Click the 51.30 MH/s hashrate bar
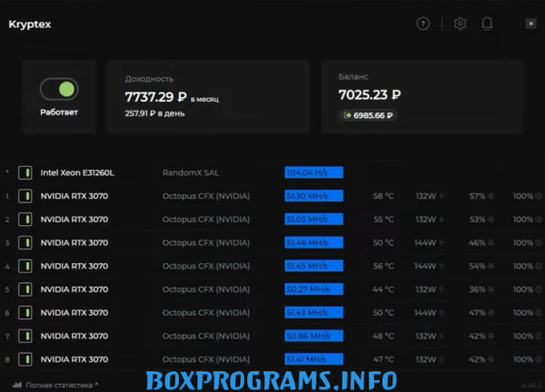Image resolution: width=545 pixels, height=392 pixels. pos(314,196)
